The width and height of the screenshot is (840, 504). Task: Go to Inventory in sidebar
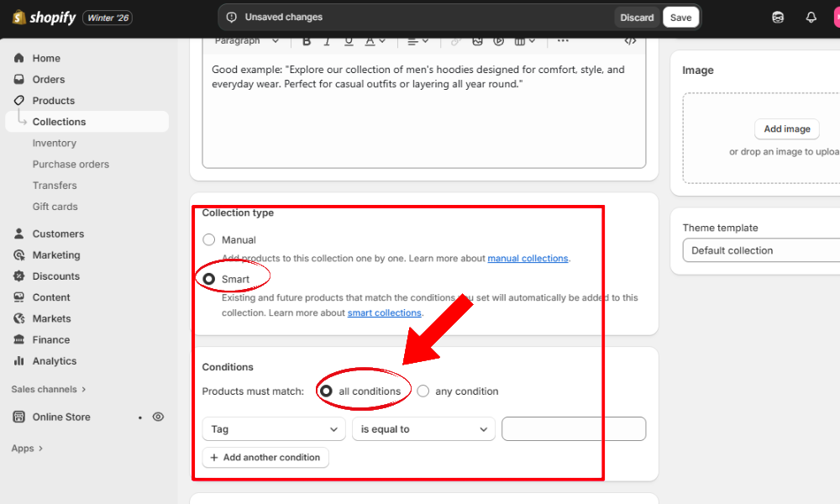55,143
